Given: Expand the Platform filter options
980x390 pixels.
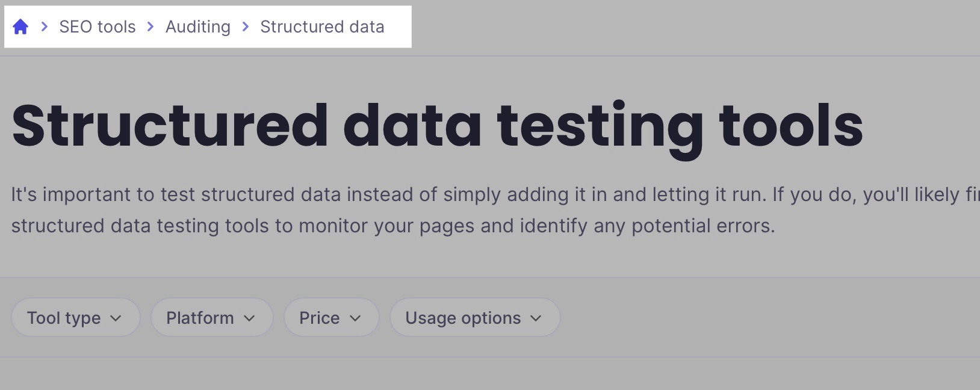Looking at the screenshot, I should pos(211,318).
